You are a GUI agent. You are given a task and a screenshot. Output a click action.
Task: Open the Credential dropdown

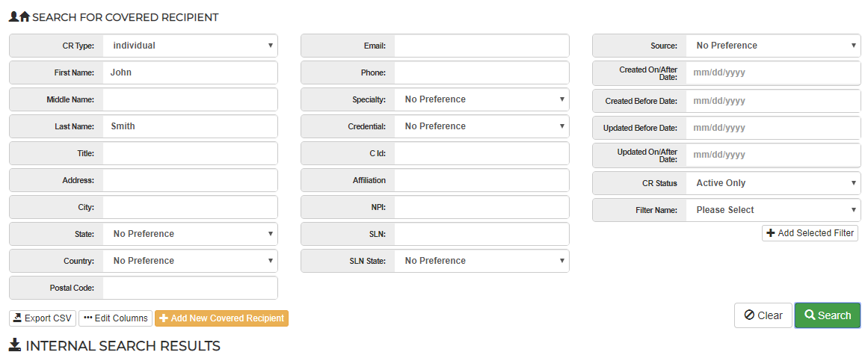(x=481, y=126)
